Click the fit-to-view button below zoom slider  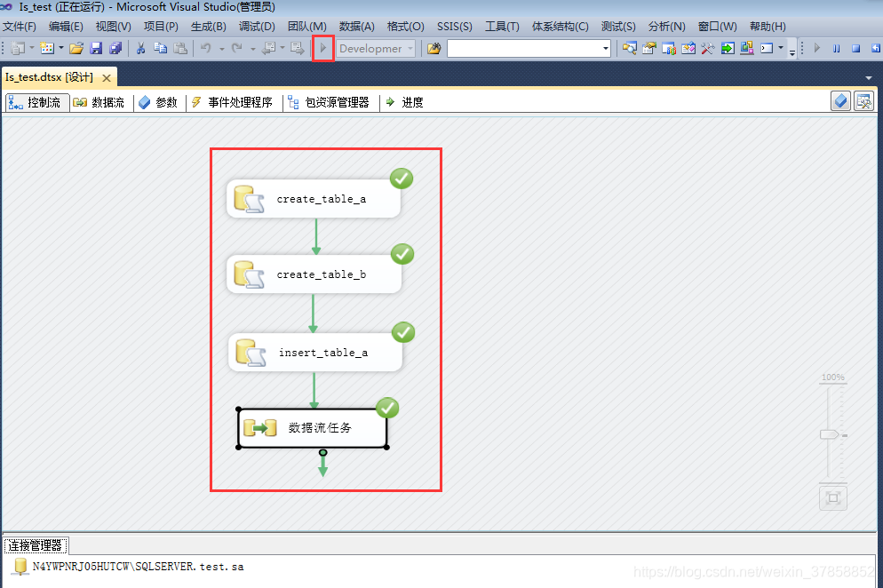[x=833, y=498]
